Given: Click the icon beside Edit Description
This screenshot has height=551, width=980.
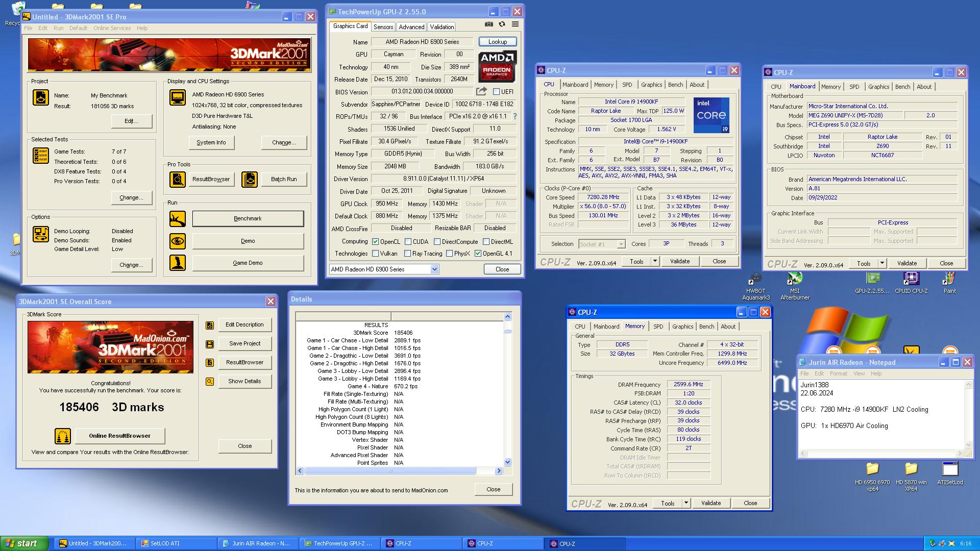Looking at the screenshot, I should point(210,325).
